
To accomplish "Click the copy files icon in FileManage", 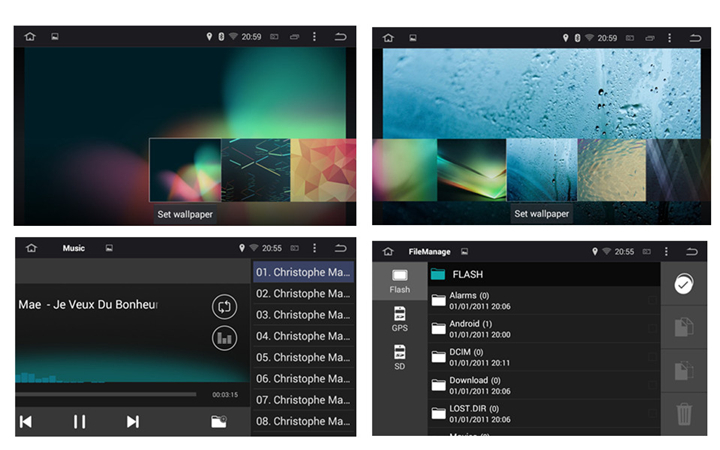I will pyautogui.click(x=683, y=327).
